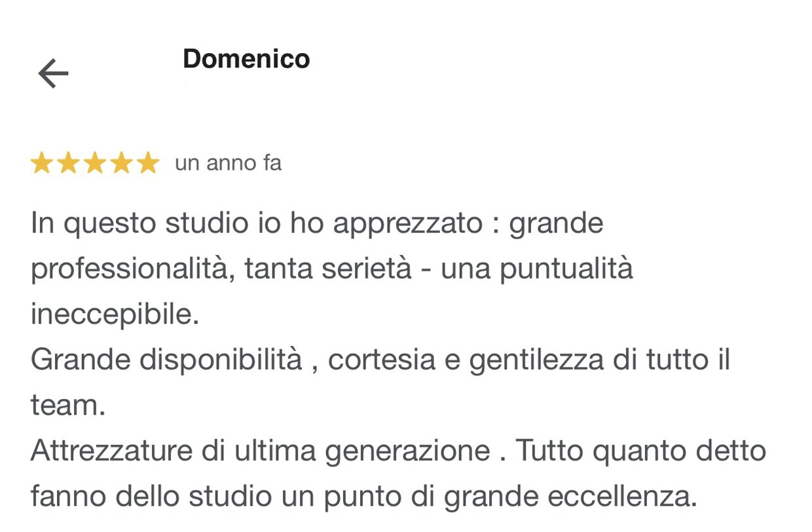Click the phrase "Tutto quanto detto"

640,451
